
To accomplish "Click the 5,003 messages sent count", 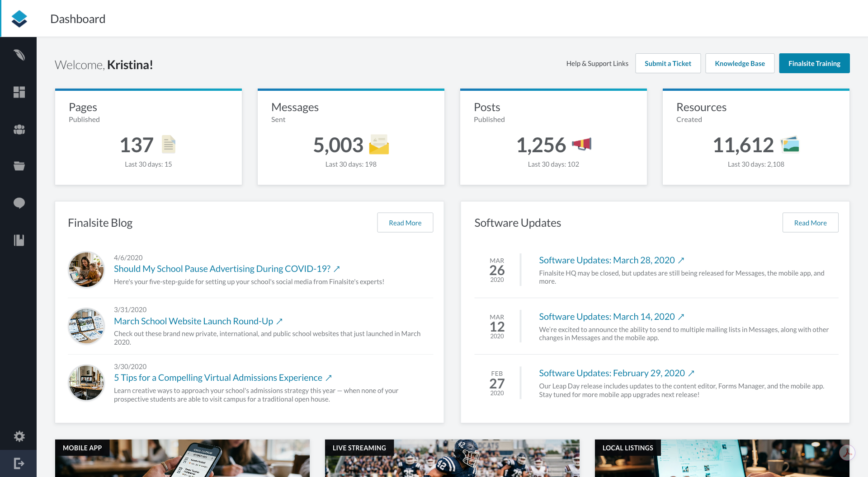I will tap(338, 145).
